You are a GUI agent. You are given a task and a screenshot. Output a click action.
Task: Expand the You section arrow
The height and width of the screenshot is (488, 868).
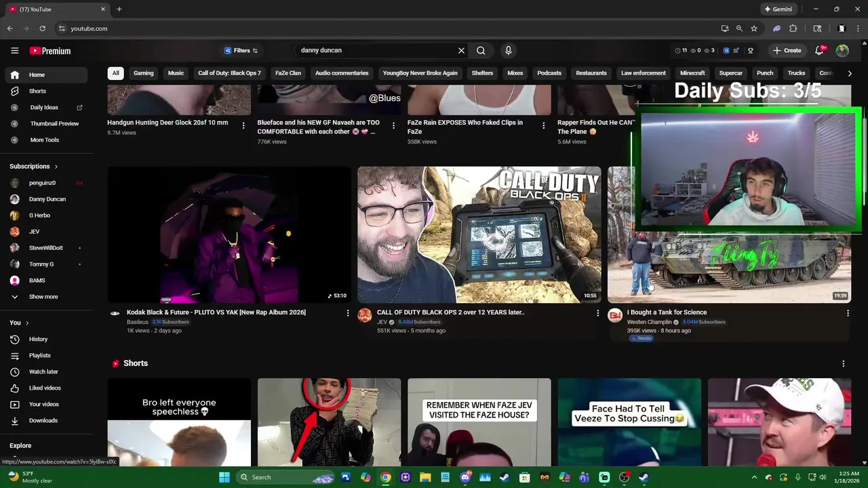point(27,323)
